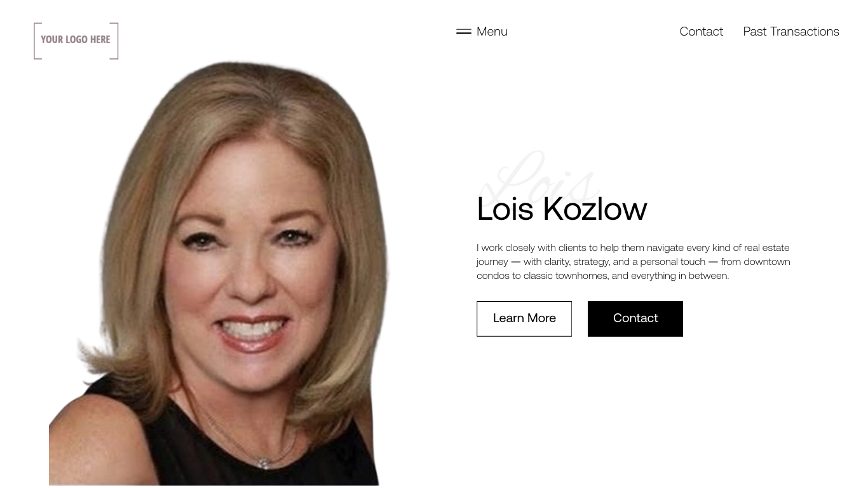Image resolution: width=868 pixels, height=488 pixels.
Task: Click the woman's smile in the portrait
Action: [x=251, y=330]
